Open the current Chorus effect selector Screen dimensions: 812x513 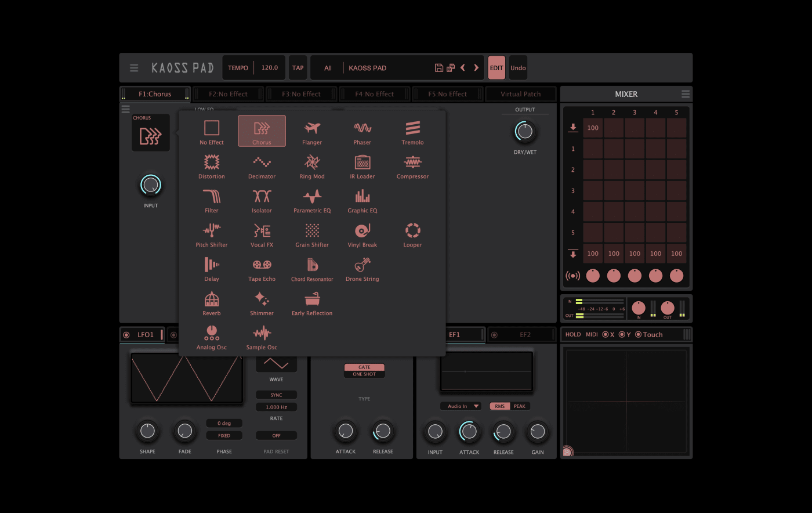coord(151,133)
